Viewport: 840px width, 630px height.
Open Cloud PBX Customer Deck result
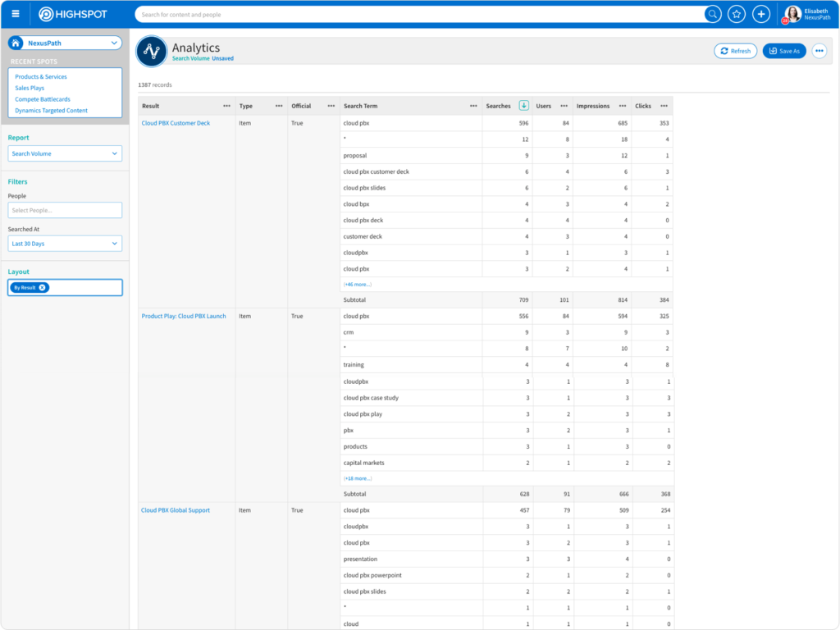click(x=176, y=123)
